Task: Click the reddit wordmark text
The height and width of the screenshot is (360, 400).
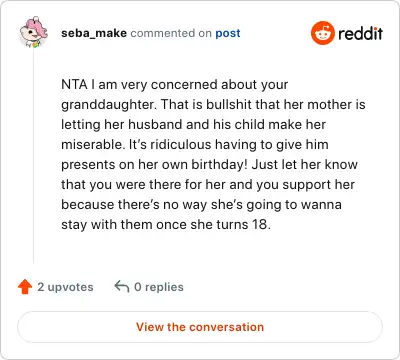Action: (360, 33)
